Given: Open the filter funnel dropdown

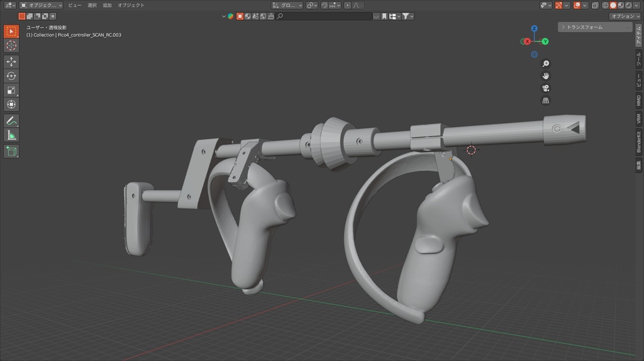Looking at the screenshot, I should (x=408, y=16).
